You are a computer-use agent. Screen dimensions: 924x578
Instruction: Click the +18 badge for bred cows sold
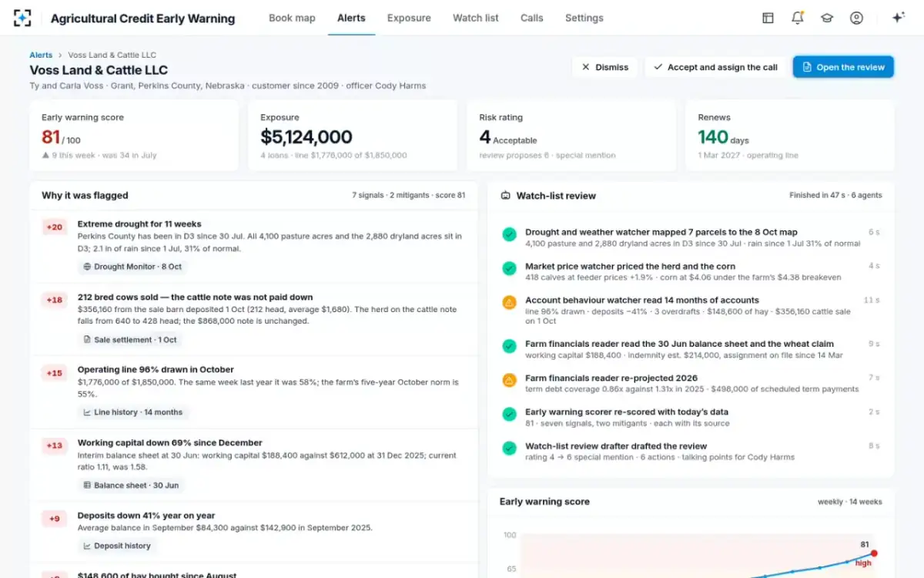click(x=55, y=300)
